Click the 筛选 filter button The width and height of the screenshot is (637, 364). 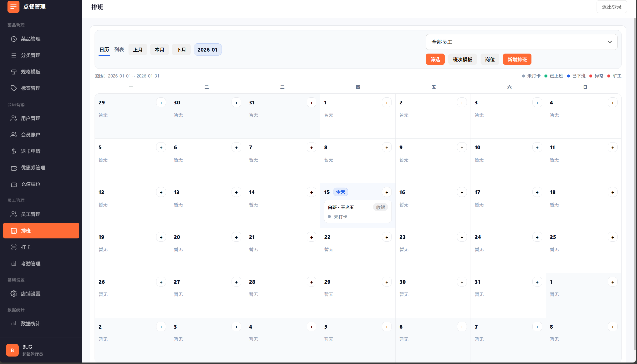click(x=435, y=59)
